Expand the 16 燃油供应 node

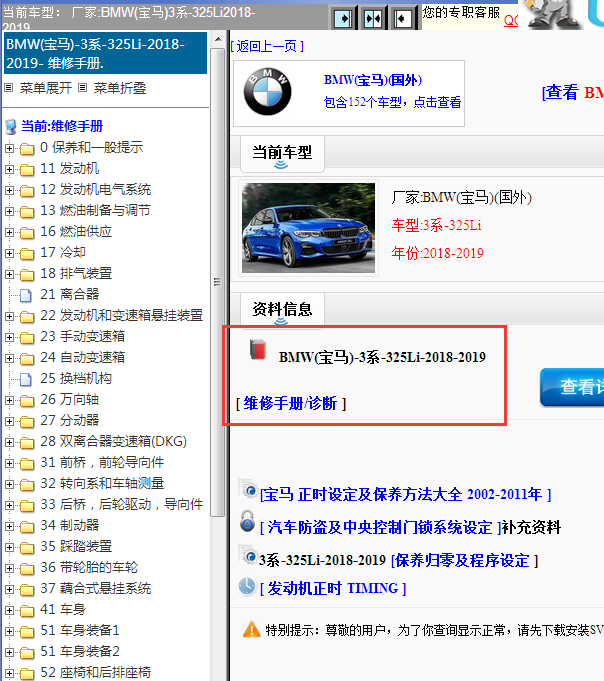(x=9, y=232)
